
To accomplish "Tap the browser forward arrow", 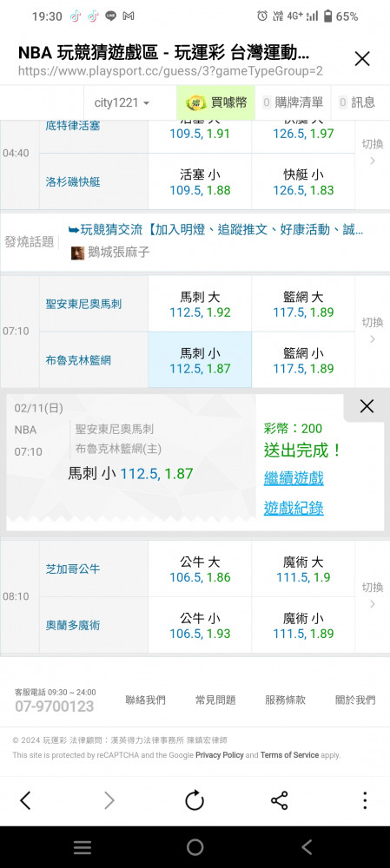I will (109, 800).
